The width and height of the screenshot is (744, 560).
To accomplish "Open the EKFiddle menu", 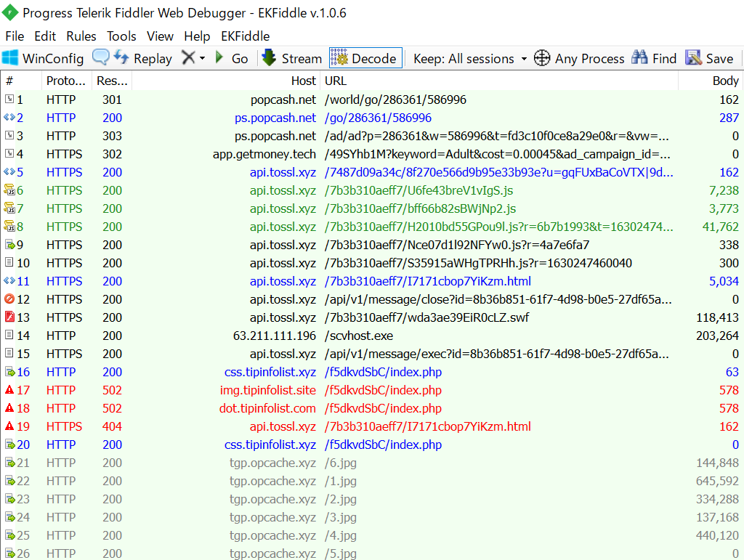I will pyautogui.click(x=246, y=36).
